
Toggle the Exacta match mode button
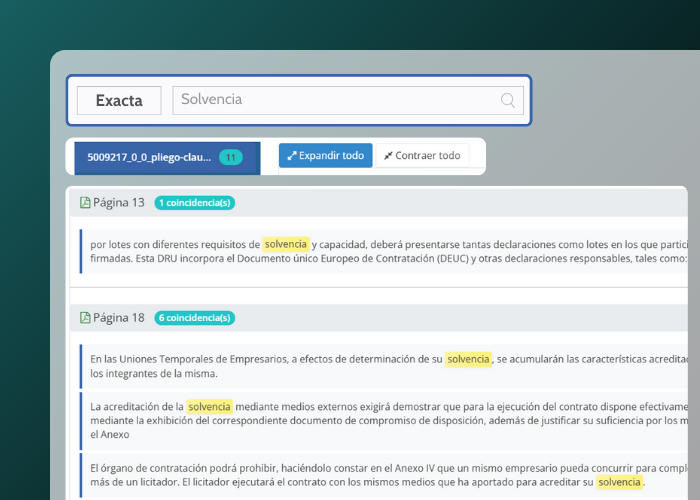119,100
